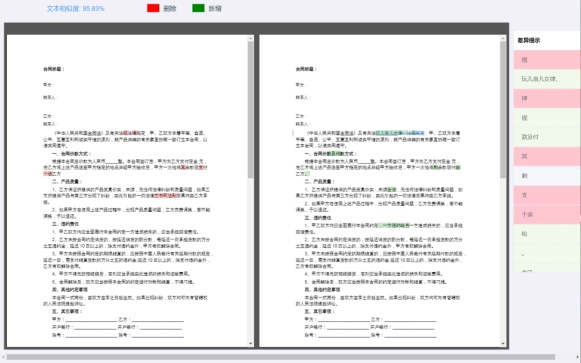Select the 到 difference entry
581x363 pixels.
547,176
